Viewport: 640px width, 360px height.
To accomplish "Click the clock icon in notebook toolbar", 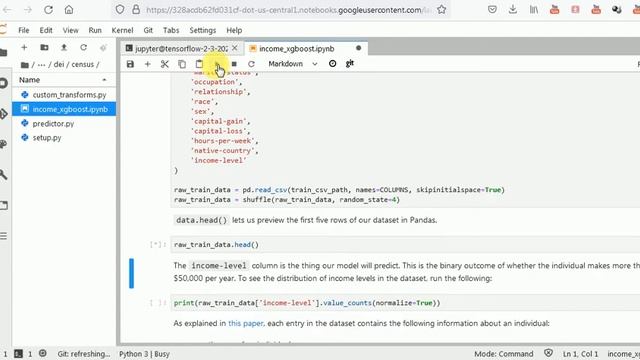I will (x=333, y=64).
